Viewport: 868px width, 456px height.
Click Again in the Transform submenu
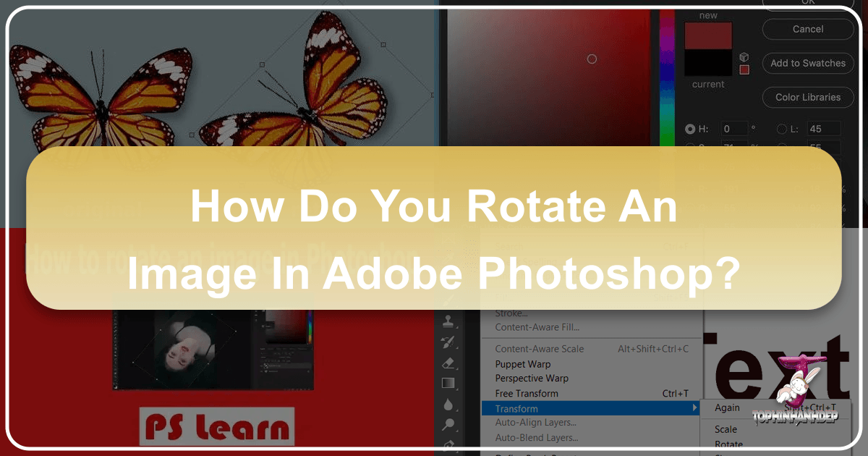click(x=727, y=408)
